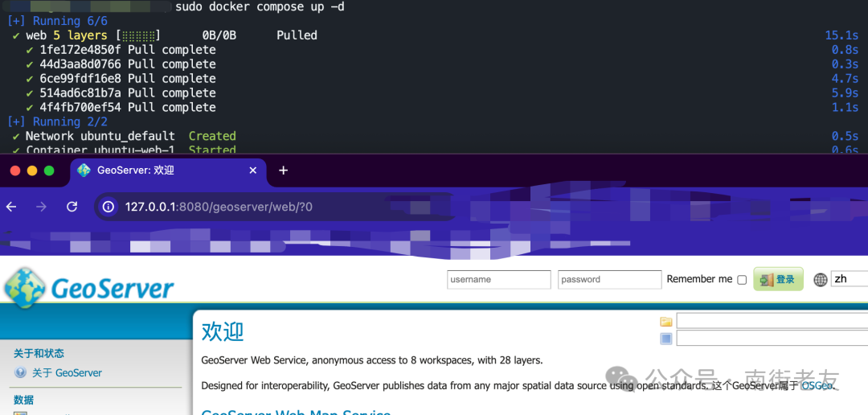The width and height of the screenshot is (868, 415).
Task: Open 关于 GeoServer link
Action: pyautogui.click(x=67, y=373)
